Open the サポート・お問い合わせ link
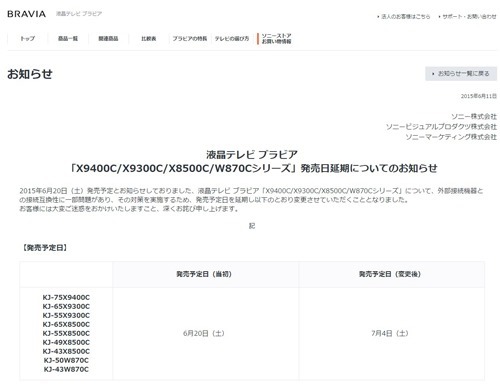Screen dimensions: 500x386 (x=468, y=16)
